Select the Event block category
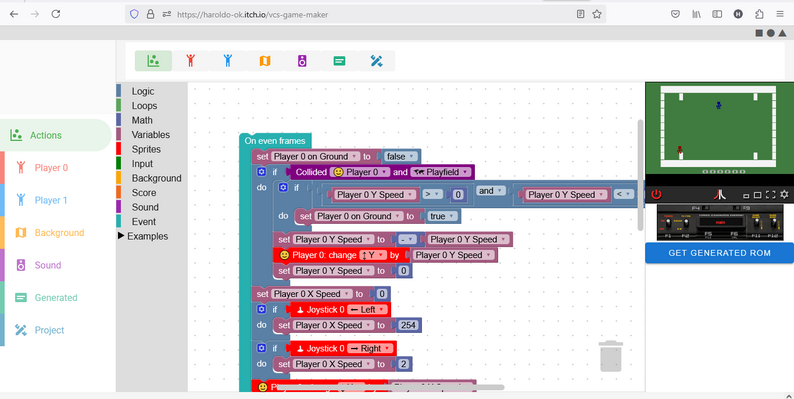This screenshot has height=399, width=794. (144, 222)
